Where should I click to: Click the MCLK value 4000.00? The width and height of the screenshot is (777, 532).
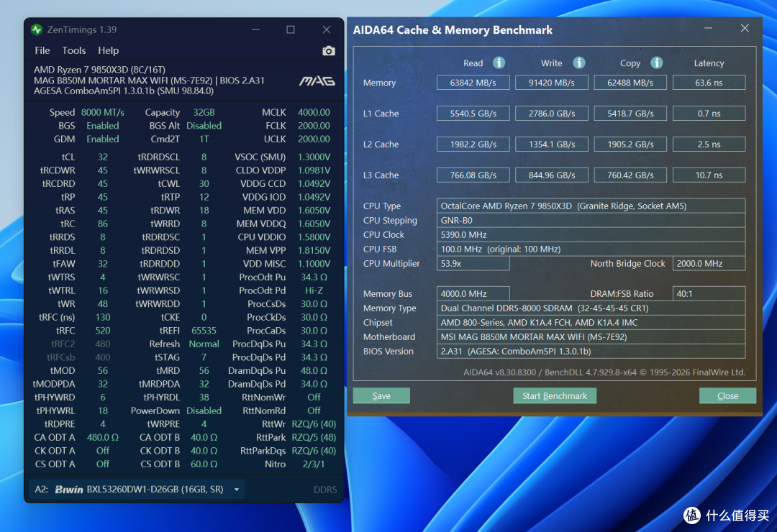(x=314, y=112)
